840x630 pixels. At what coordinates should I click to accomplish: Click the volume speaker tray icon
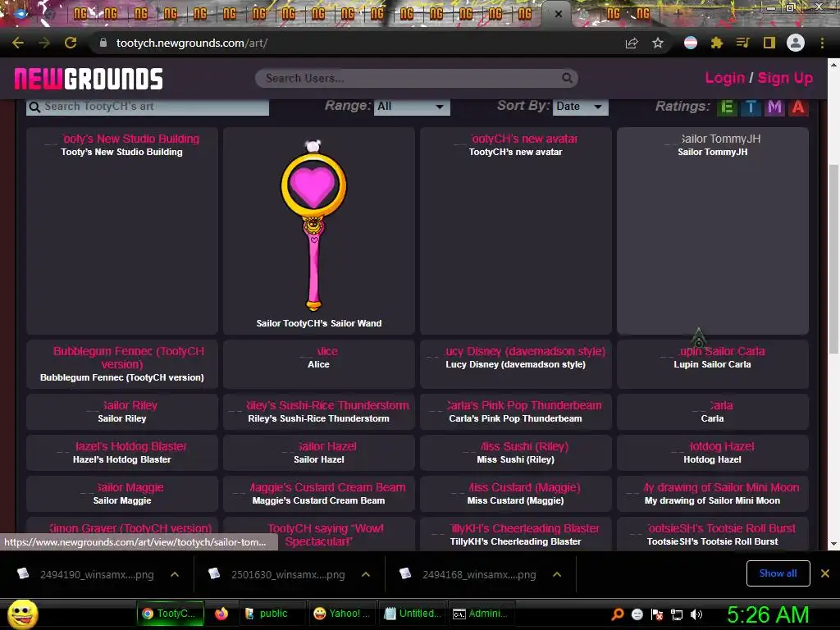point(696,614)
